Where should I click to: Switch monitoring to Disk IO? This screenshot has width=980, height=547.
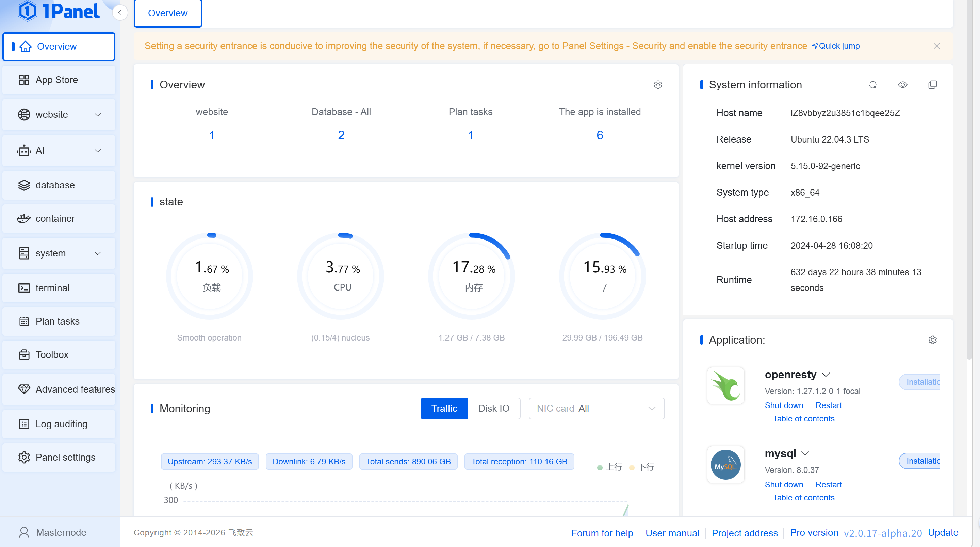point(493,408)
